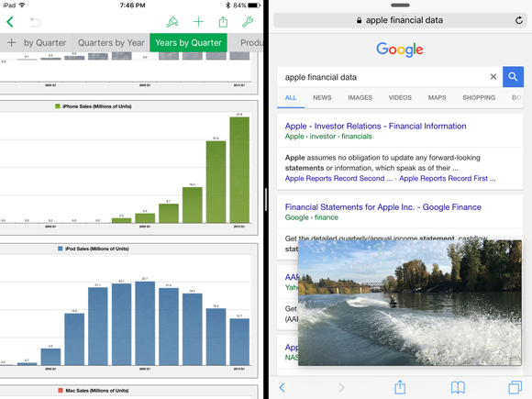Tap the blue magnifier search button
Viewport: 532px width, 399px height.
[513, 77]
